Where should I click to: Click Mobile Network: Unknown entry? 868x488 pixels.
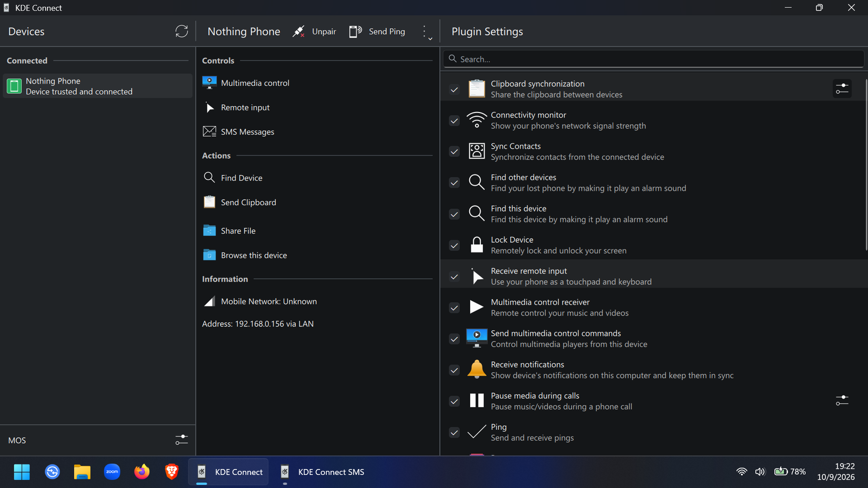coord(317,301)
